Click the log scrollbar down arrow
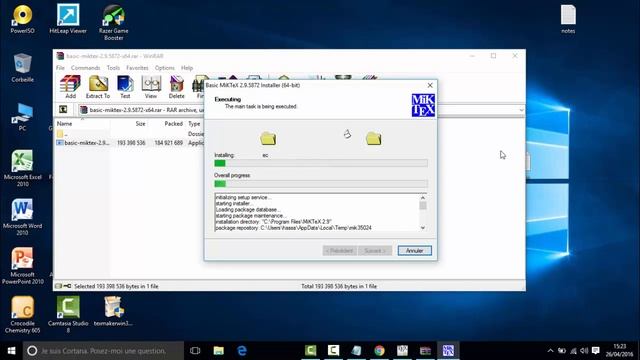640x360 pixels. coord(423,228)
